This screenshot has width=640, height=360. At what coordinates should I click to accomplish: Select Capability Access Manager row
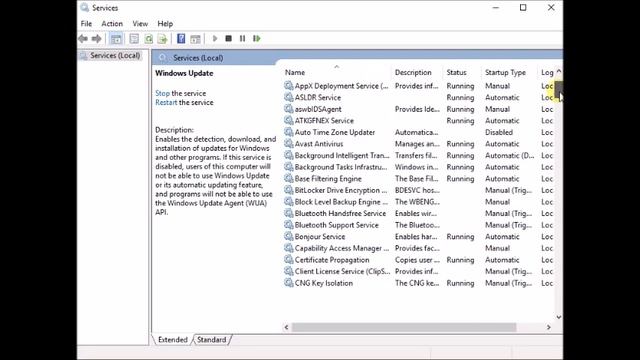click(x=418, y=248)
